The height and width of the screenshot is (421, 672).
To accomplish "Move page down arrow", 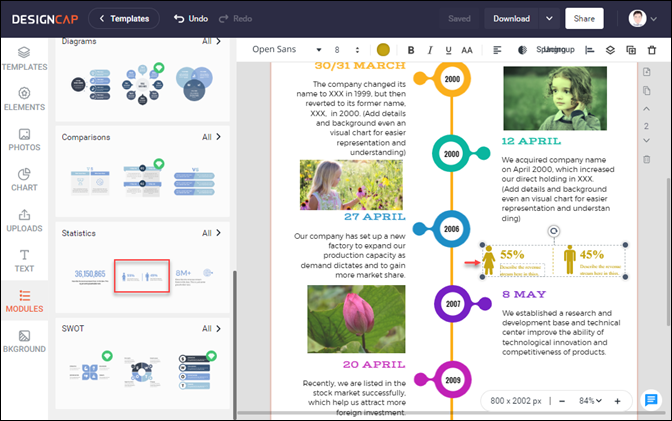I will pyautogui.click(x=647, y=141).
